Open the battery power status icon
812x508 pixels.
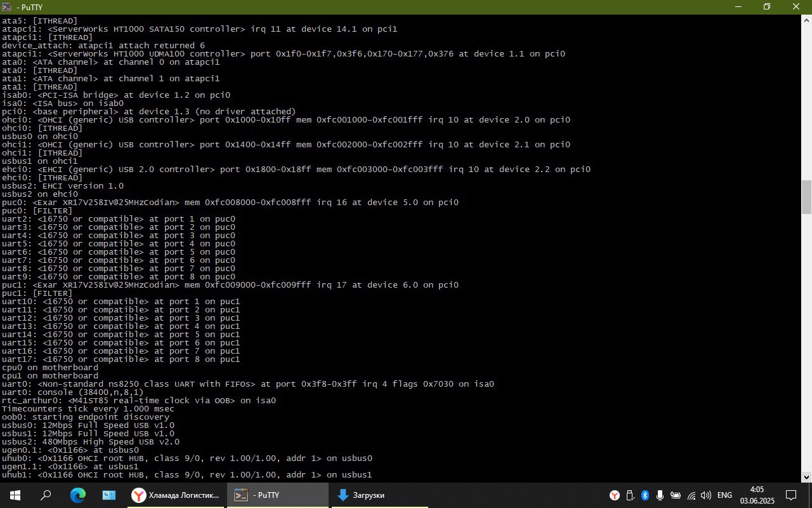click(676, 495)
